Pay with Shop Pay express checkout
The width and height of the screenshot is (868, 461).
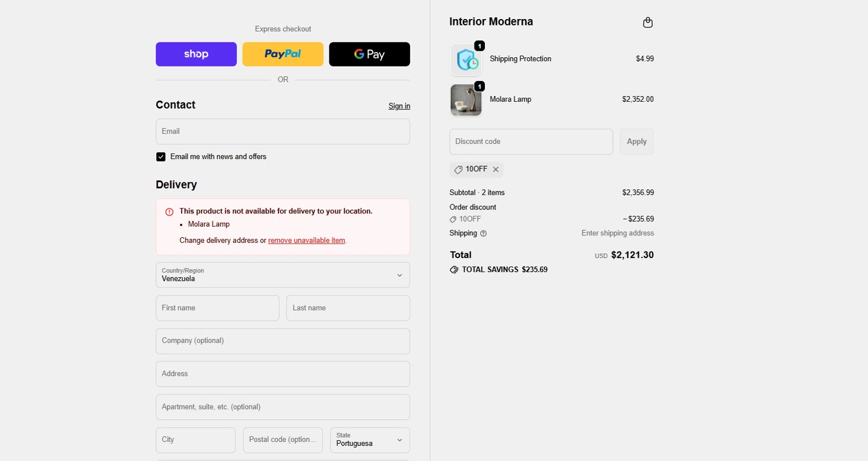tap(196, 54)
